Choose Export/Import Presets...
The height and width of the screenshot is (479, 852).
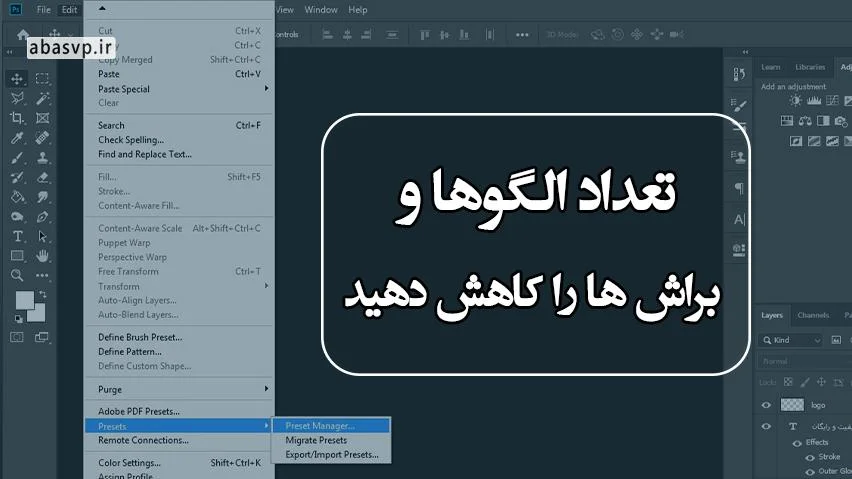point(331,455)
